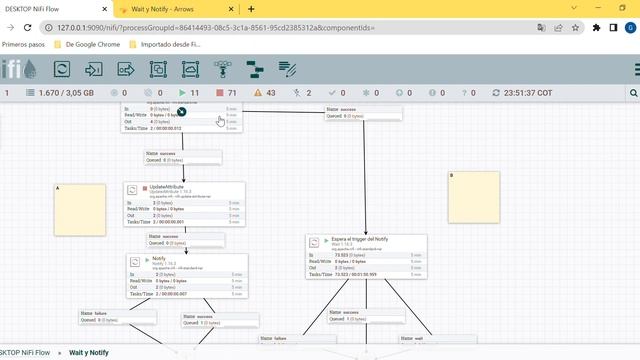Select the yellow label B
The image size is (640, 360).
(474, 197)
